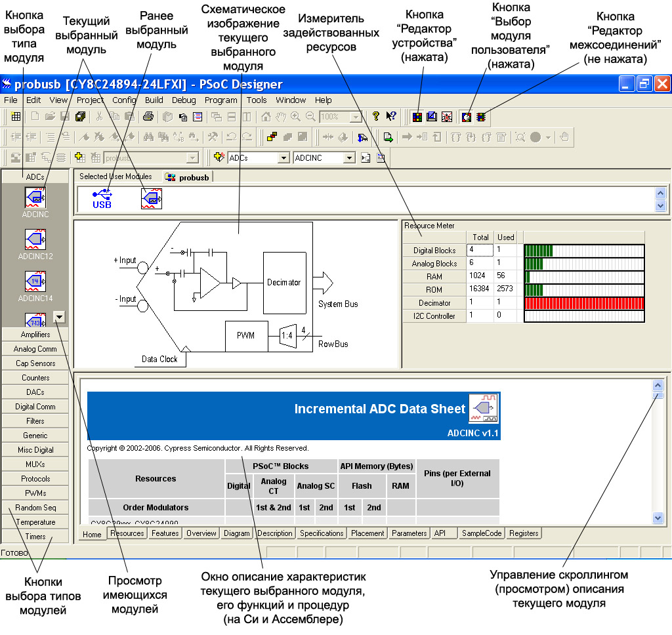Click datasheet scrollbar down arrow
Image resolution: width=672 pixels, height=635 pixels.
[658, 518]
